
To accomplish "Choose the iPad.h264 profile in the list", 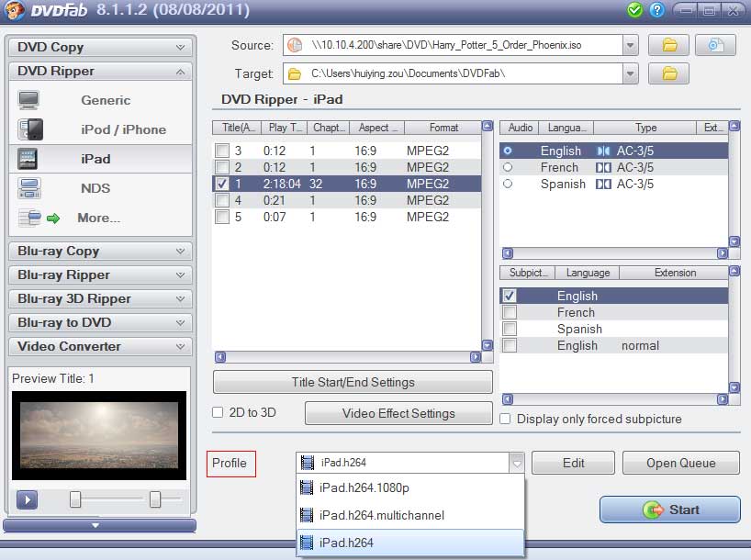I will (410, 543).
